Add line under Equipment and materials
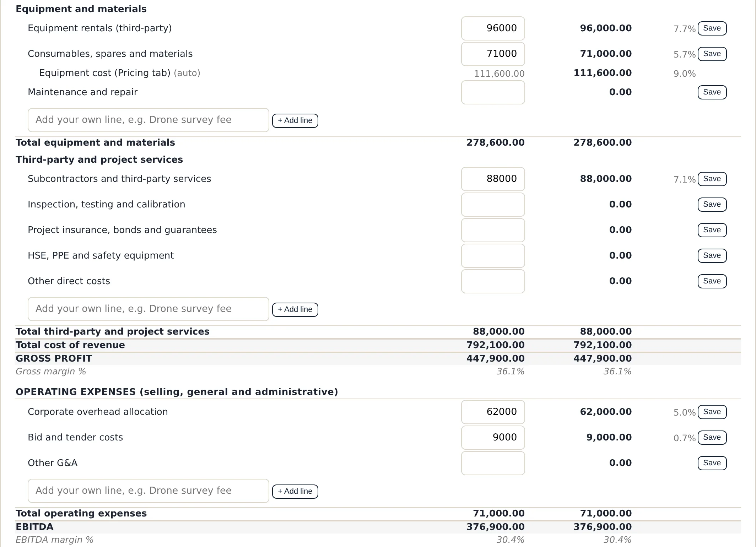This screenshot has height=547, width=756. click(295, 120)
